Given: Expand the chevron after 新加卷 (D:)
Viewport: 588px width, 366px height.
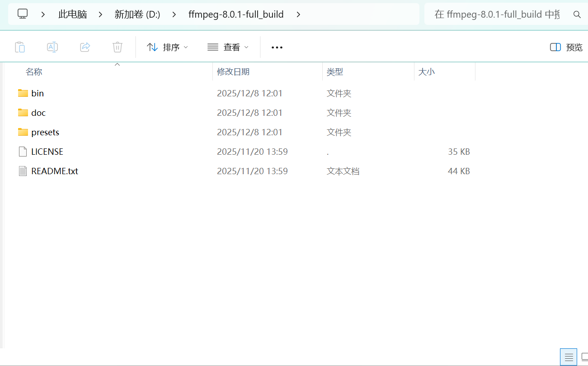Looking at the screenshot, I should pos(174,14).
